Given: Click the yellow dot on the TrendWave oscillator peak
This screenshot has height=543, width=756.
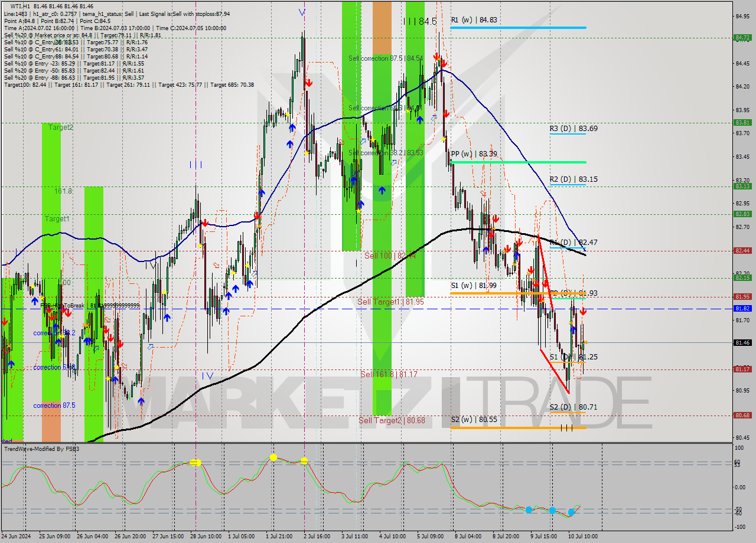Looking at the screenshot, I should tap(273, 456).
